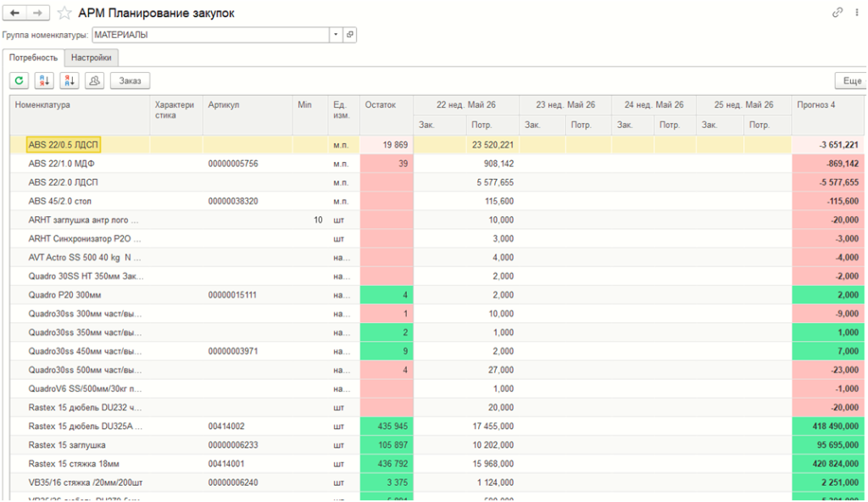Switch to the Настройки tab
The image size is (868, 502).
[92, 58]
